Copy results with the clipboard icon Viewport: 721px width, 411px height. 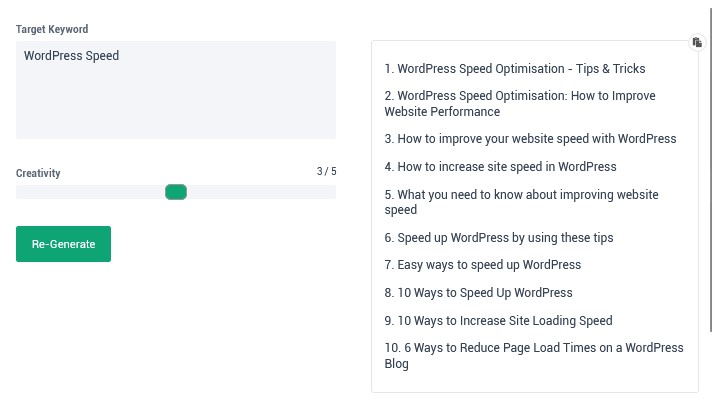pyautogui.click(x=697, y=42)
